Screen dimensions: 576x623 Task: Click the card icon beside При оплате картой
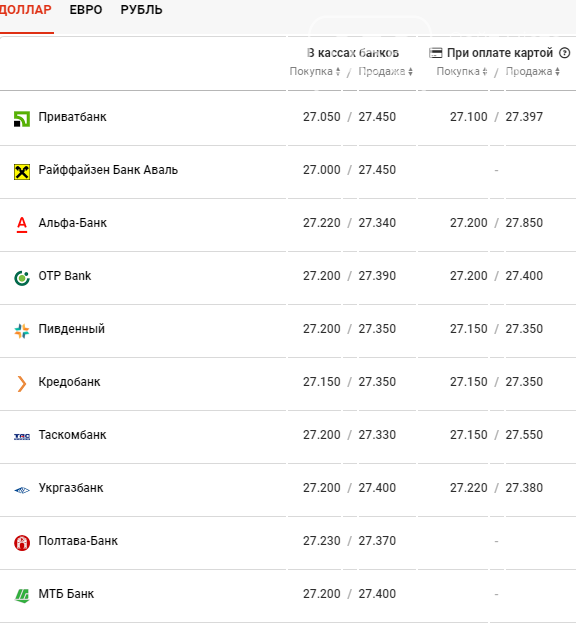[x=435, y=53]
